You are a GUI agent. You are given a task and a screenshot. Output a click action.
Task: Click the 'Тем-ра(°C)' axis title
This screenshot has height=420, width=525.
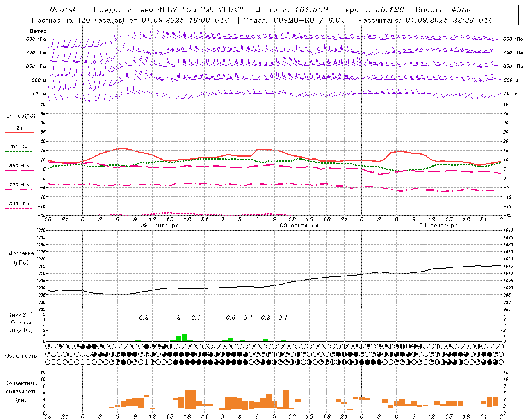tap(19, 116)
